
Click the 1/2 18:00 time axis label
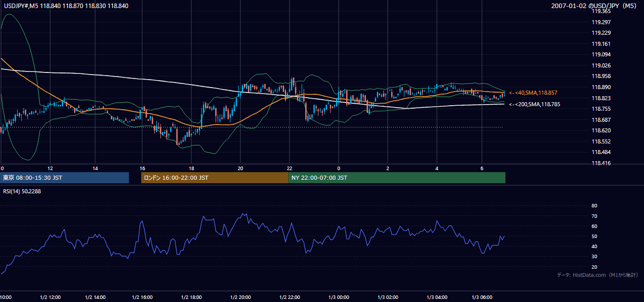[191, 297]
